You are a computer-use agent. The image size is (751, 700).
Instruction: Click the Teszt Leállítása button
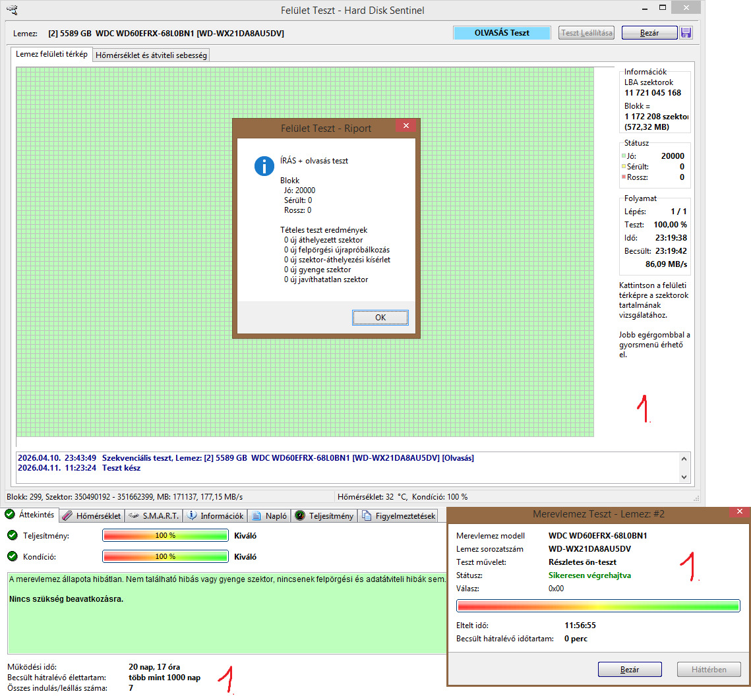(586, 32)
